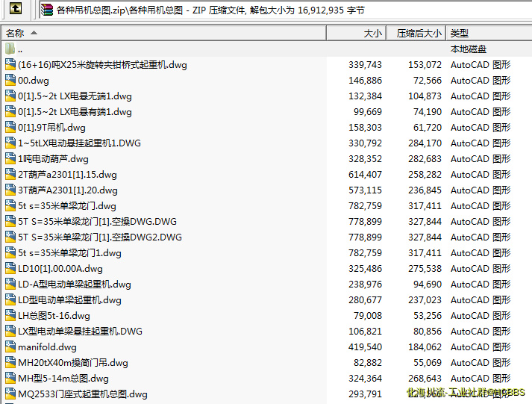Click icon of MH20tX40m操简门吊.dwg
This screenshot has width=532, height=404.
click(10, 363)
